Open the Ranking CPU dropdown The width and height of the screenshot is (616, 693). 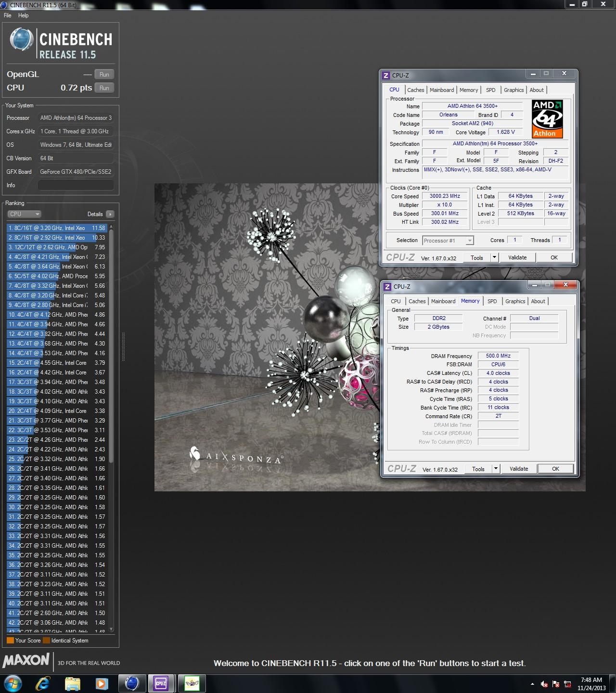click(24, 214)
